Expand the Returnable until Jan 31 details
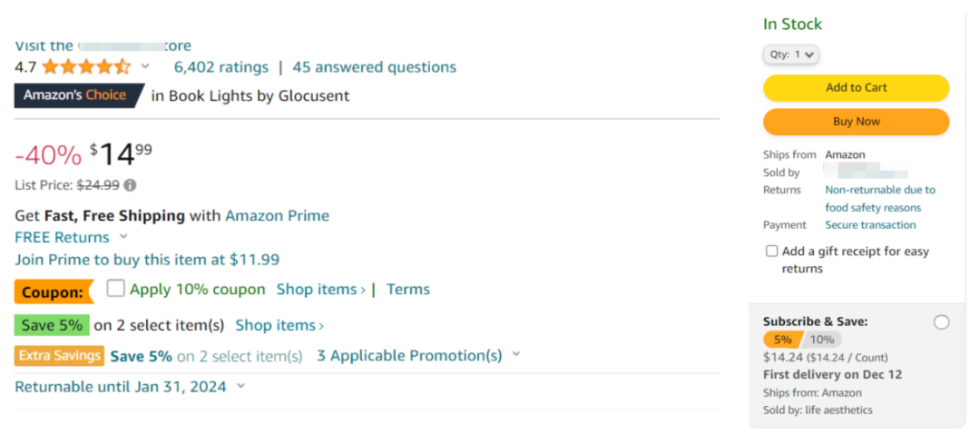 click(240, 387)
